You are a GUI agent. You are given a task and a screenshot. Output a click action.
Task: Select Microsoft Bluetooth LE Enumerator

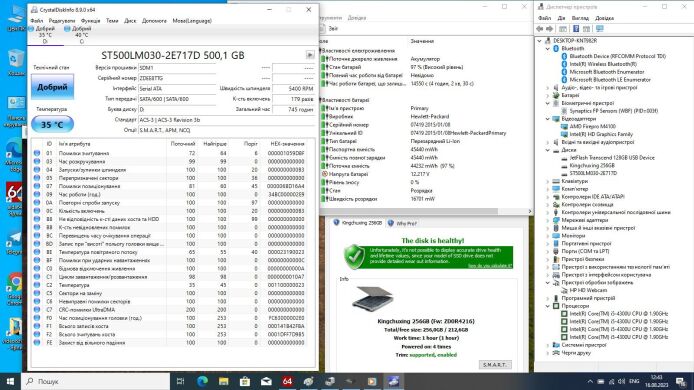pos(610,80)
